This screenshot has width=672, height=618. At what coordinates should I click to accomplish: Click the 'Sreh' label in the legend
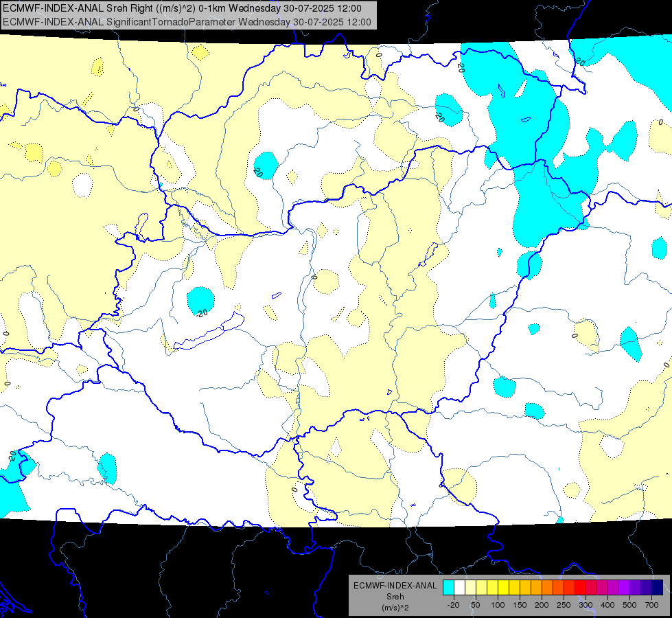click(395, 597)
